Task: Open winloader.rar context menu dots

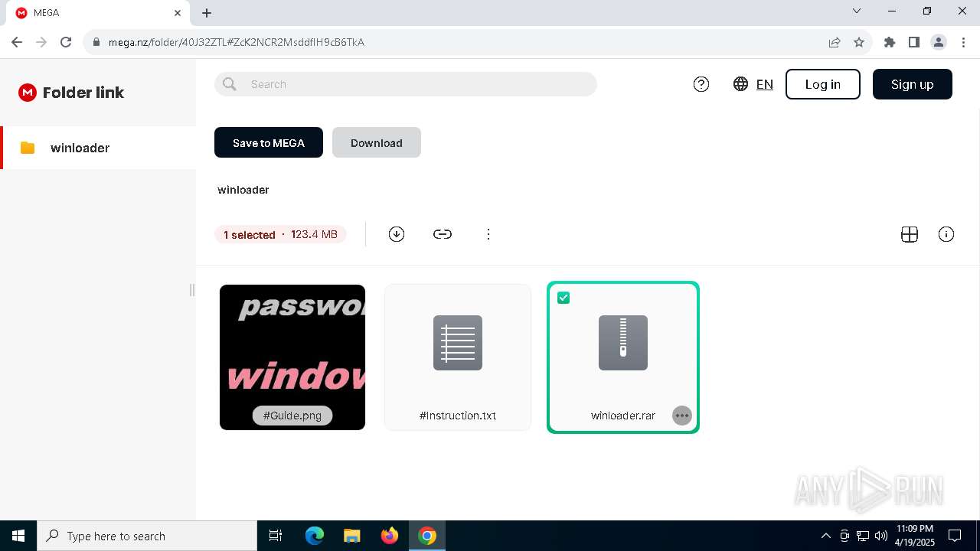Action: tap(682, 416)
